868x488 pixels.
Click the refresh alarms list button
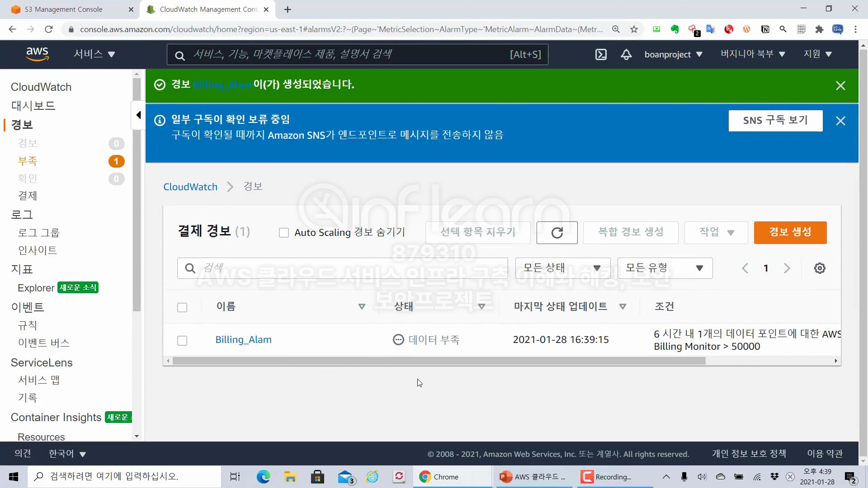557,233
